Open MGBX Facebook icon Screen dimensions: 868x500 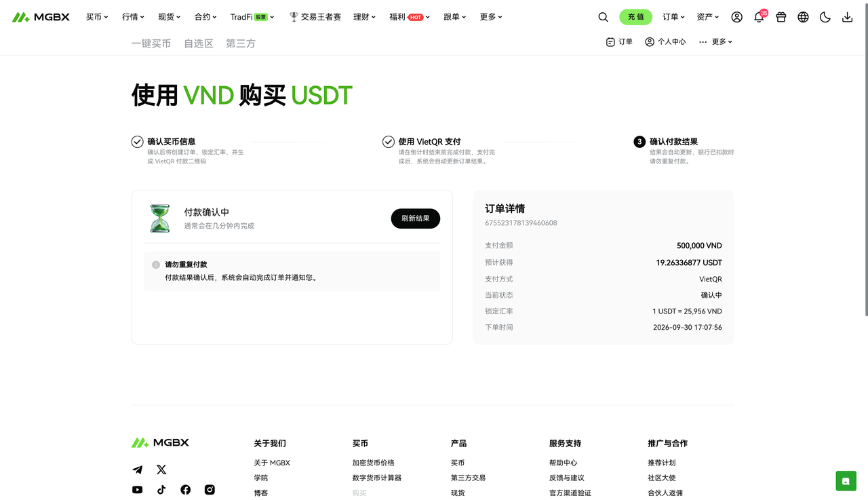tap(186, 490)
